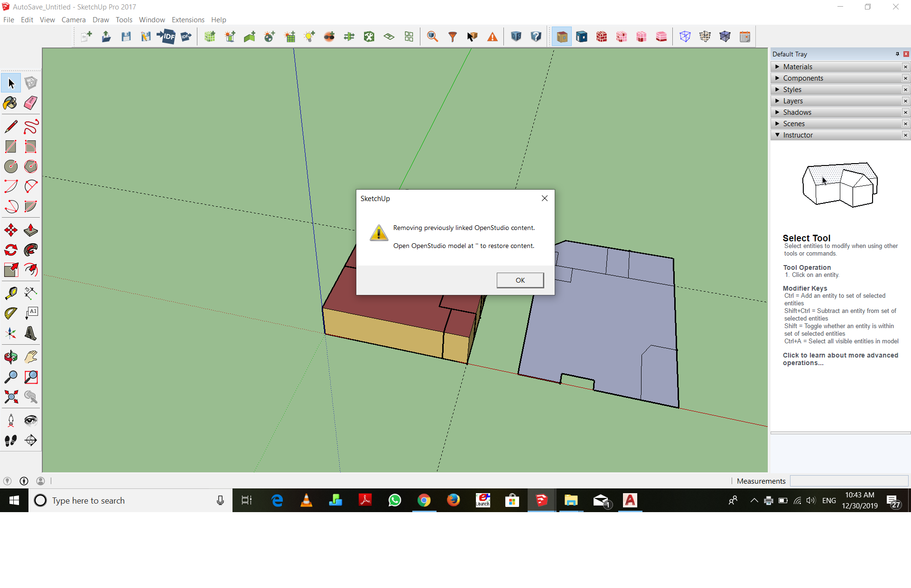
Task: Select the Tape Measure tool
Action: 10,293
